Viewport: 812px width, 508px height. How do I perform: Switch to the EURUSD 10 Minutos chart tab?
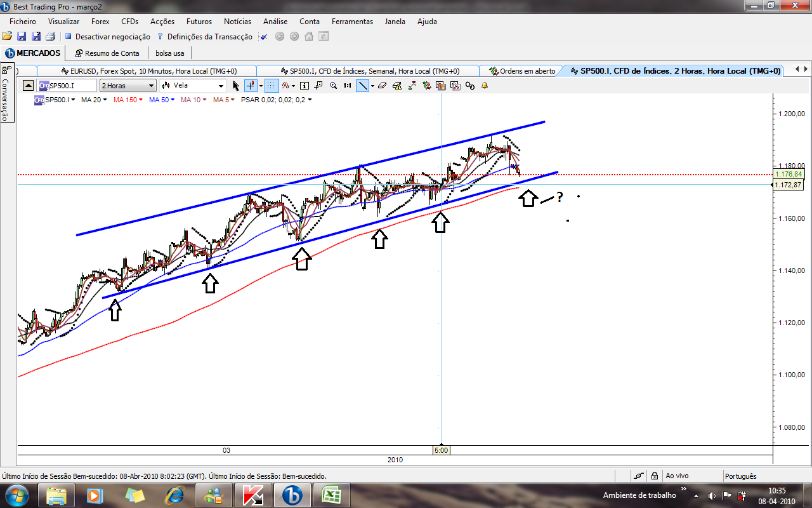pyautogui.click(x=148, y=71)
